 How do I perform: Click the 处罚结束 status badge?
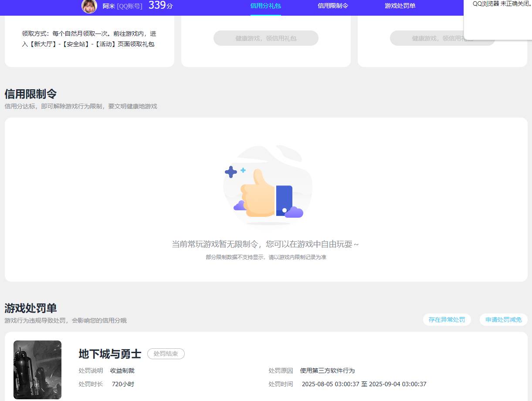click(166, 354)
